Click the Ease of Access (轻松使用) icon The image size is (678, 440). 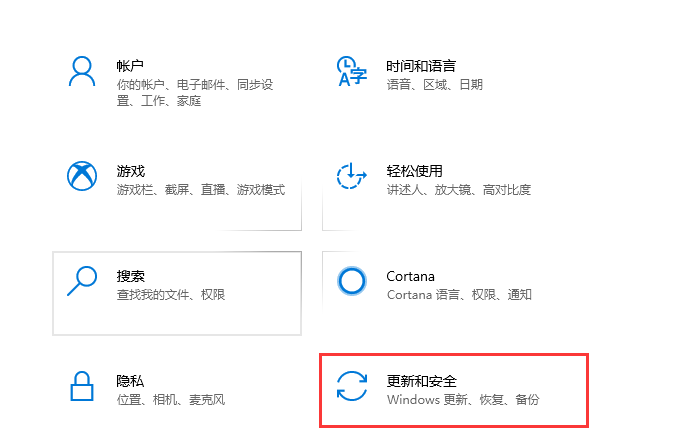point(351,176)
